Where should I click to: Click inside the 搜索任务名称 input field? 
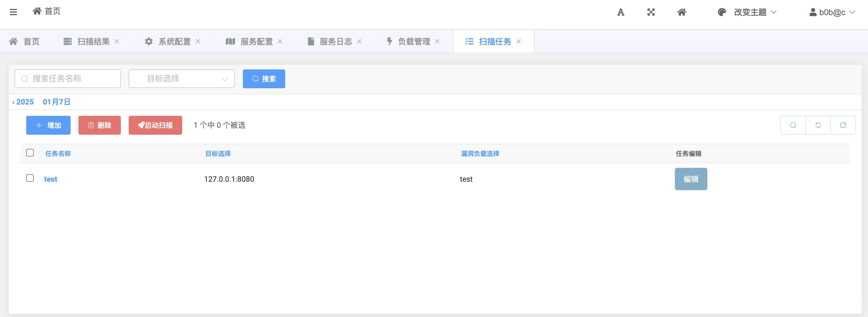click(67, 78)
